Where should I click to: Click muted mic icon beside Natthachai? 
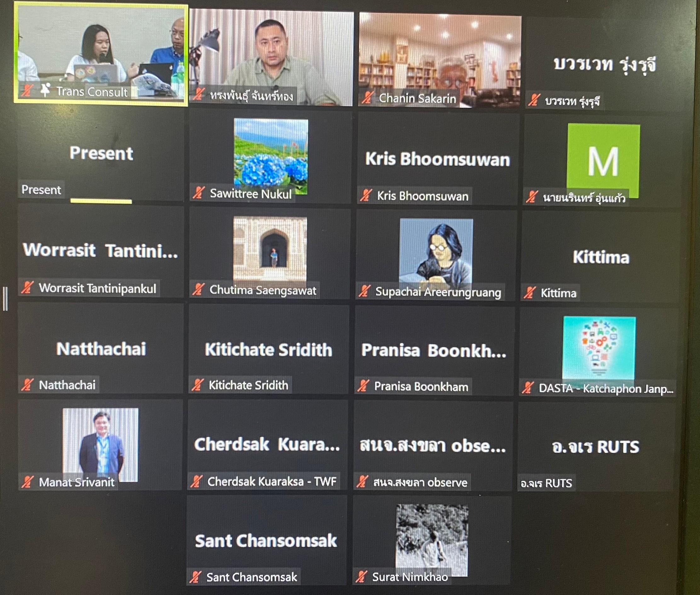[28, 384]
